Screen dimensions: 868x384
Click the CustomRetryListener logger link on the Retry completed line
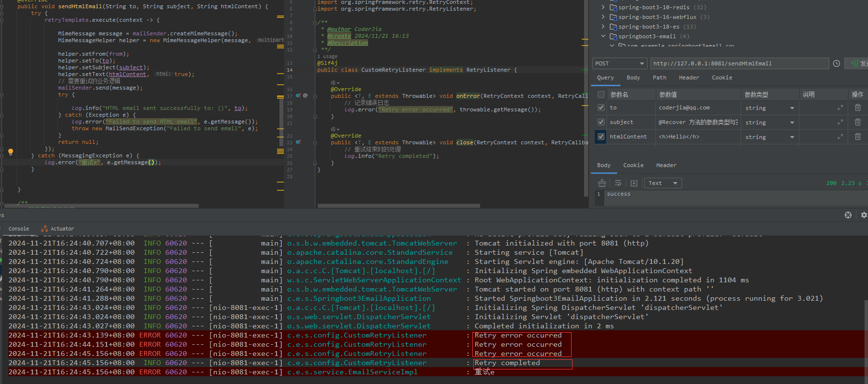click(357, 363)
